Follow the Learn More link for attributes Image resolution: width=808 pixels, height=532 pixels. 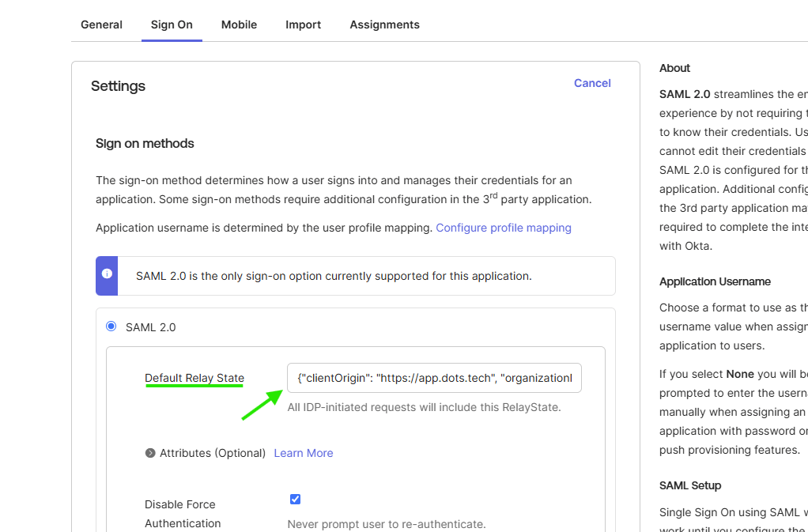tap(303, 453)
